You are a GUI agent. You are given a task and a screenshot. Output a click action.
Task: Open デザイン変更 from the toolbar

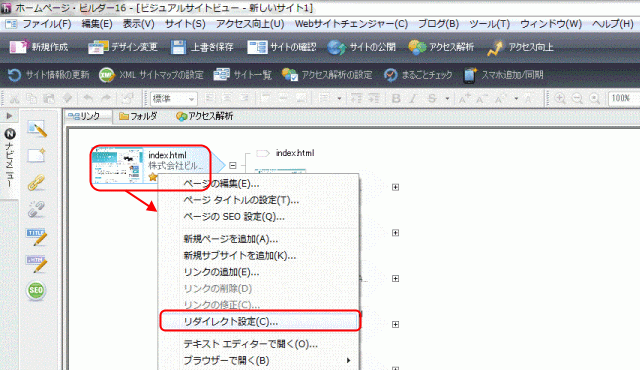[x=123, y=47]
